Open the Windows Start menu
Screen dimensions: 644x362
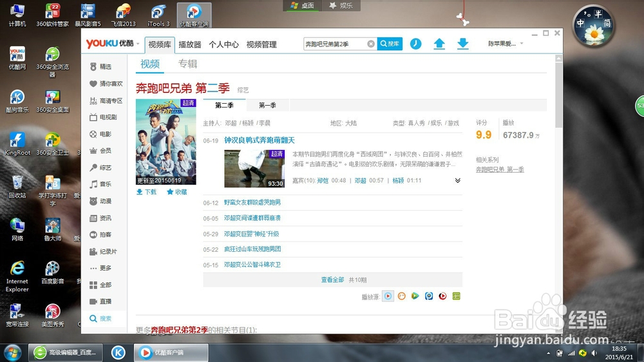(x=12, y=352)
